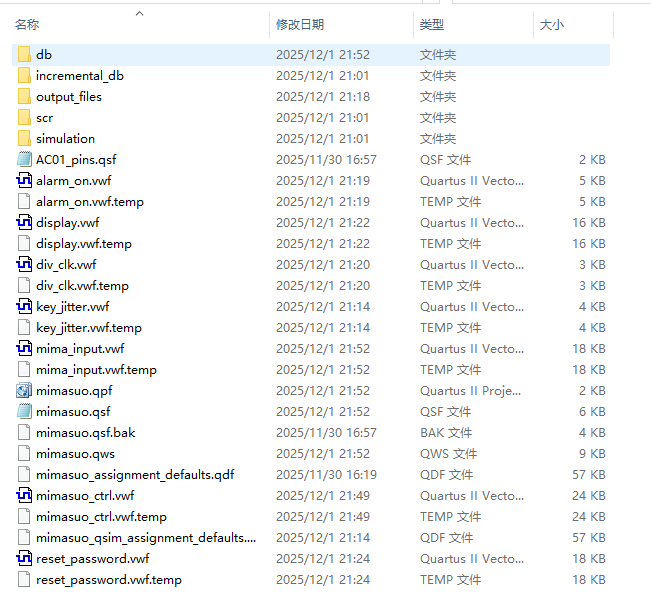The height and width of the screenshot is (614, 651).
Task: Select the file name mimasuo.qws
Action: tap(75, 454)
